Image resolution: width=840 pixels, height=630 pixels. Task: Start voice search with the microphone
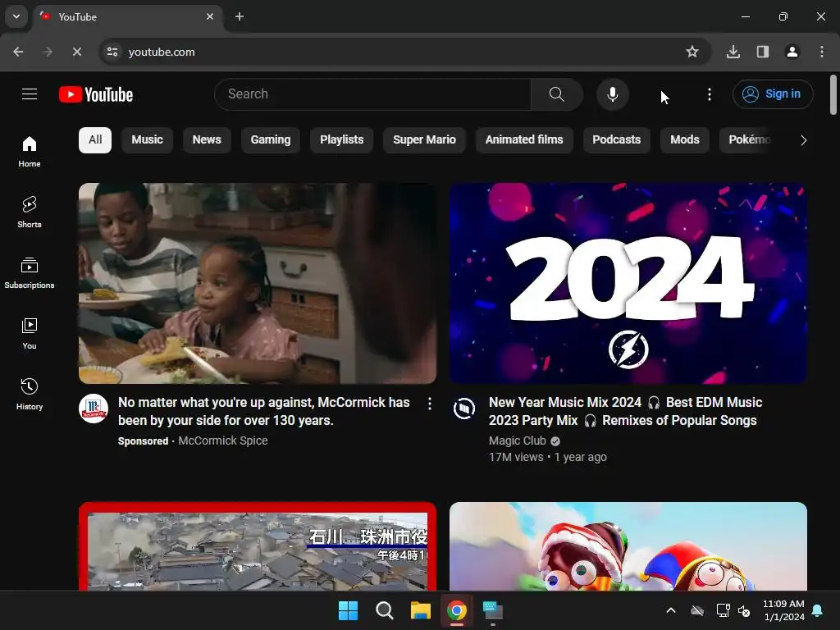pos(612,94)
